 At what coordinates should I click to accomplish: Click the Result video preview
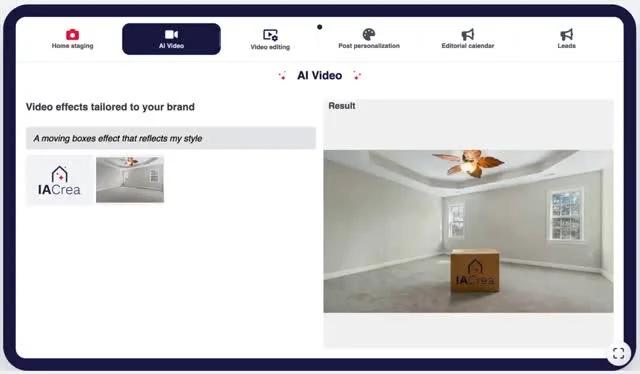pyautogui.click(x=468, y=232)
